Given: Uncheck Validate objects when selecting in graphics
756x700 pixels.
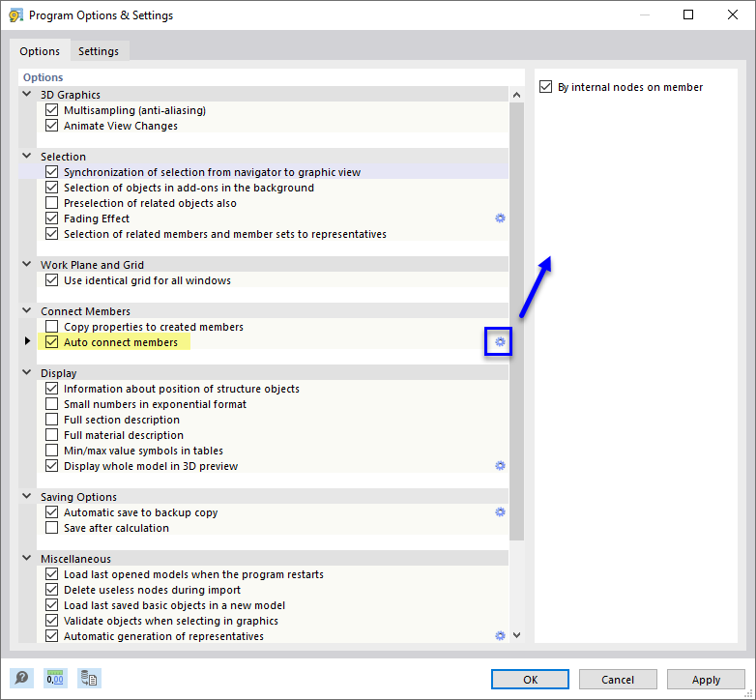Looking at the screenshot, I should pos(51,621).
